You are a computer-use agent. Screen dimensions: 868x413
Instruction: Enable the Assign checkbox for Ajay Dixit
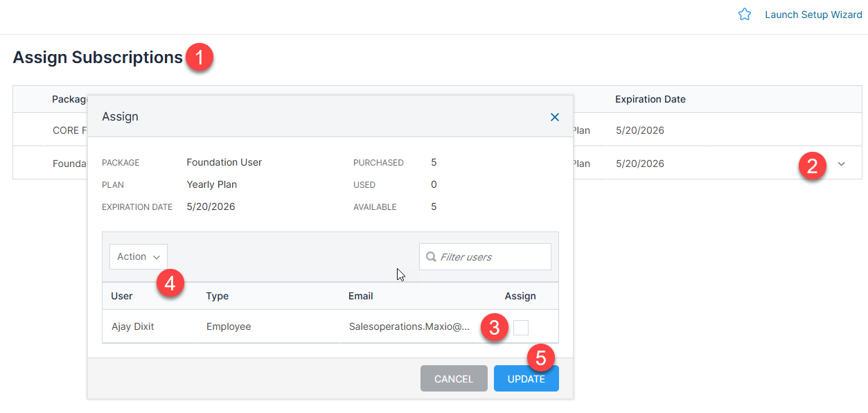(x=520, y=326)
